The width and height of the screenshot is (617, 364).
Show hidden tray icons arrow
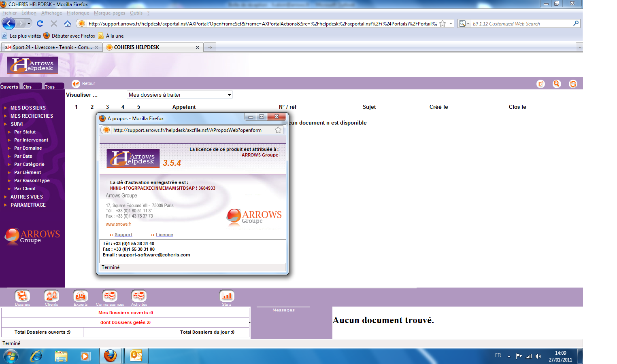[x=509, y=356]
